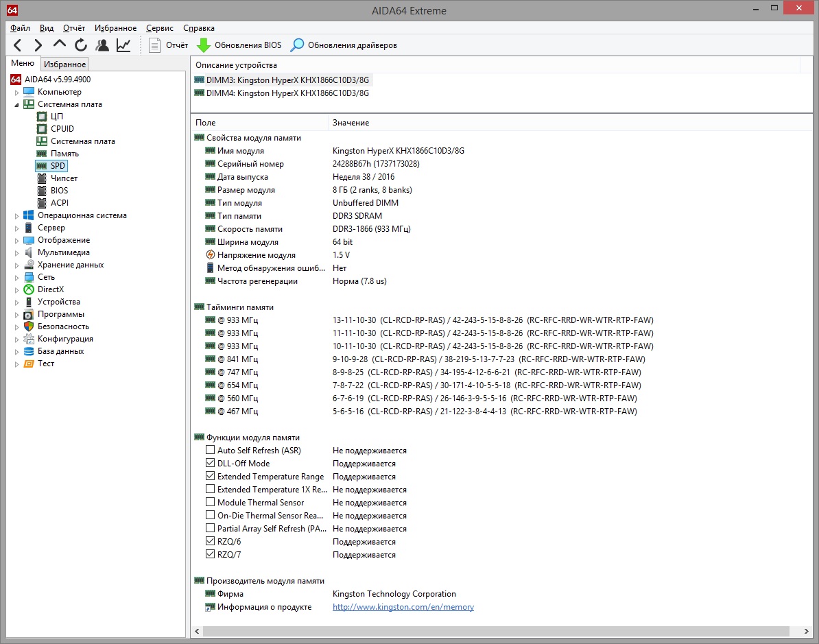Select DIMM4 Kingston HyperX device row
Screen dimensions: 819x644
[x=282, y=93]
